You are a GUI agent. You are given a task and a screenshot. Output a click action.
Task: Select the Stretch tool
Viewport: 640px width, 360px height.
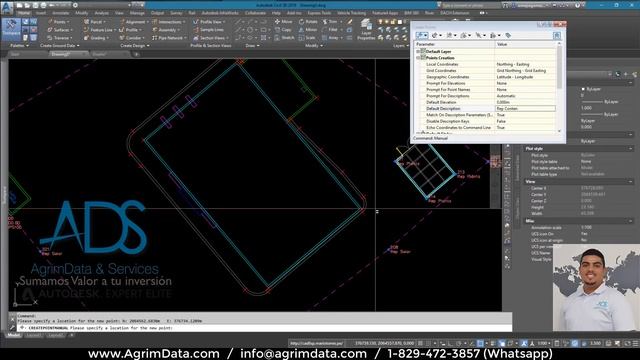tap(284, 38)
